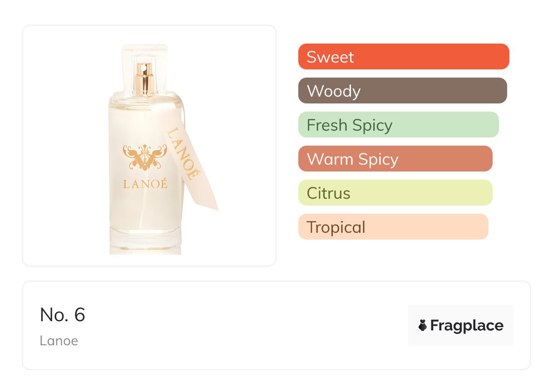Choose the Fresh Spicy accord bar
553x392 pixels.
click(399, 125)
